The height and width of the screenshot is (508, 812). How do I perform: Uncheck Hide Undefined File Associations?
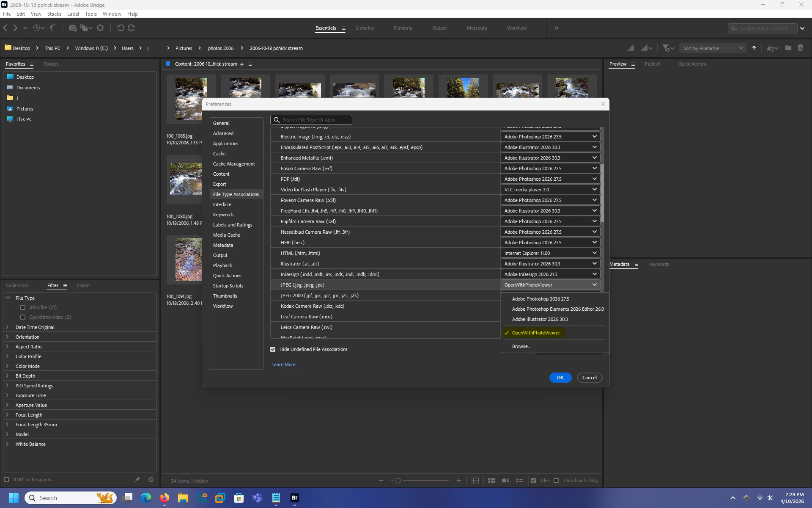tap(273, 349)
